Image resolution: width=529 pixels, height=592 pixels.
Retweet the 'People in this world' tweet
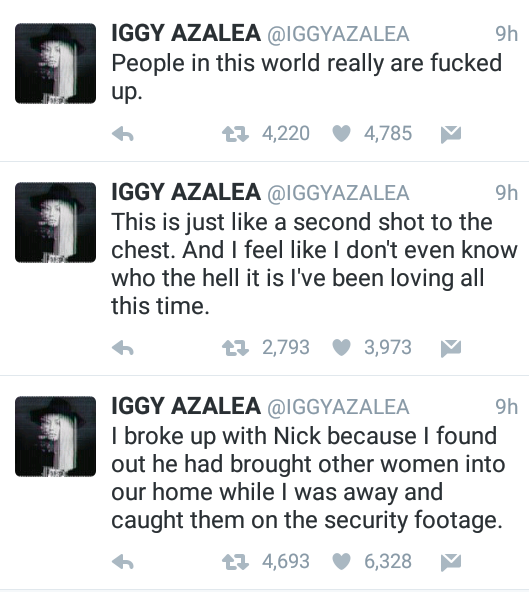tap(235, 134)
